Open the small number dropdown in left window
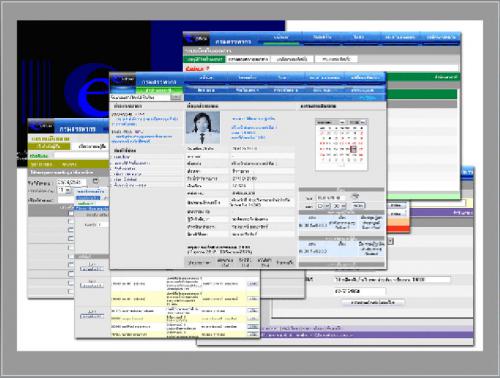The width and height of the screenshot is (500, 378). tap(65, 190)
